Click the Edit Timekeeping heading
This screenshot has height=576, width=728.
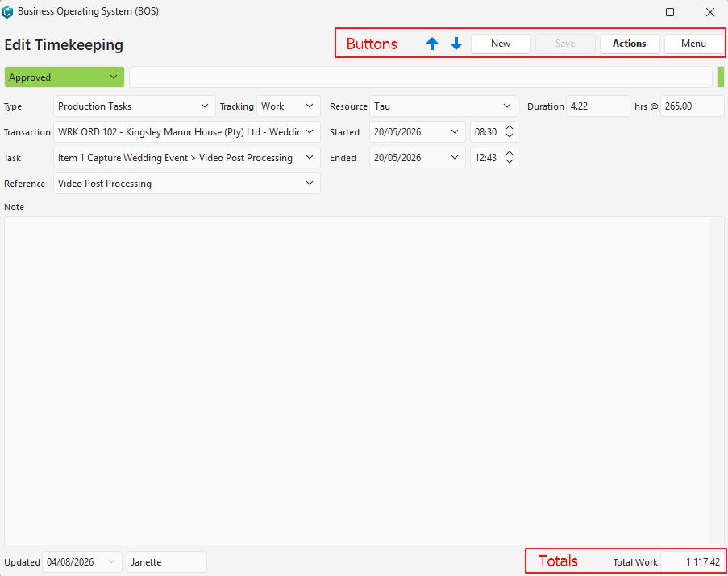click(64, 45)
